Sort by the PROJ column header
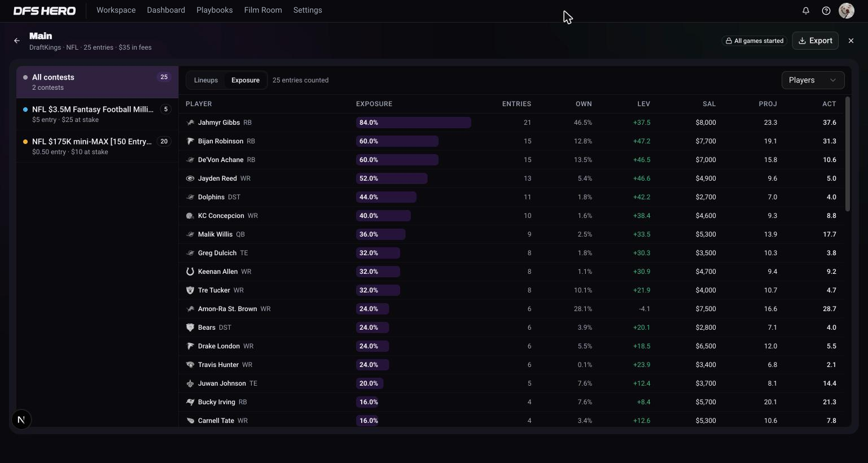The height and width of the screenshot is (463, 868). click(768, 104)
